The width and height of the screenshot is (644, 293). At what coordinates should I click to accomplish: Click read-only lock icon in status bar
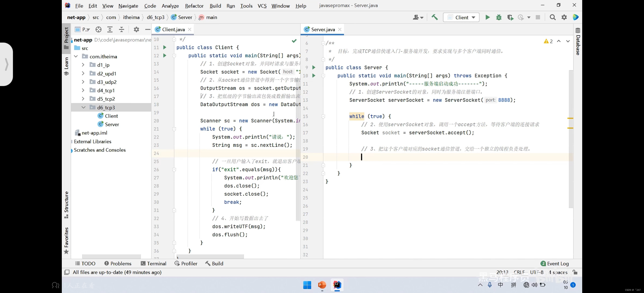pos(575,272)
